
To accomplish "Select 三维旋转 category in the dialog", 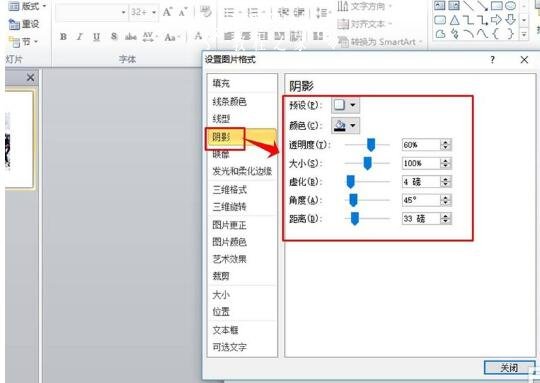I will 242,207.
